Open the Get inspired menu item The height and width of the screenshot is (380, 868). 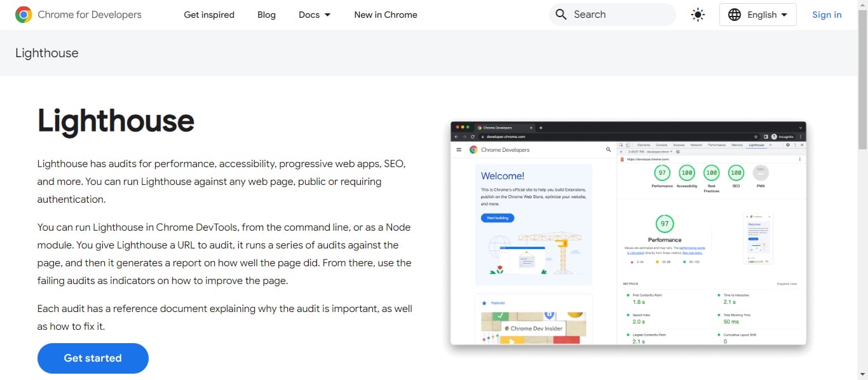pos(209,15)
